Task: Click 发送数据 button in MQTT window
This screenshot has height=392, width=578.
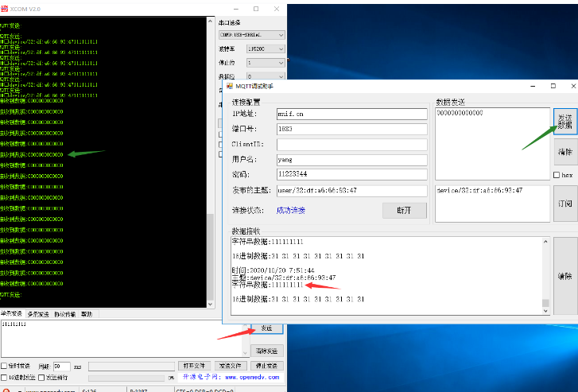Action: click(565, 122)
